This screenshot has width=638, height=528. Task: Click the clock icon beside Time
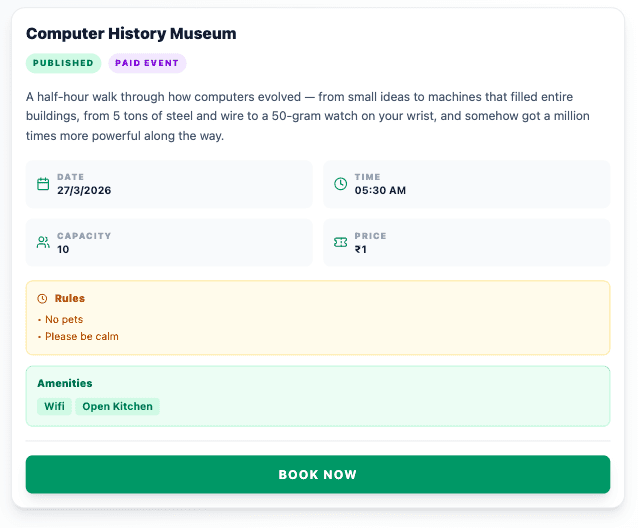(x=340, y=184)
